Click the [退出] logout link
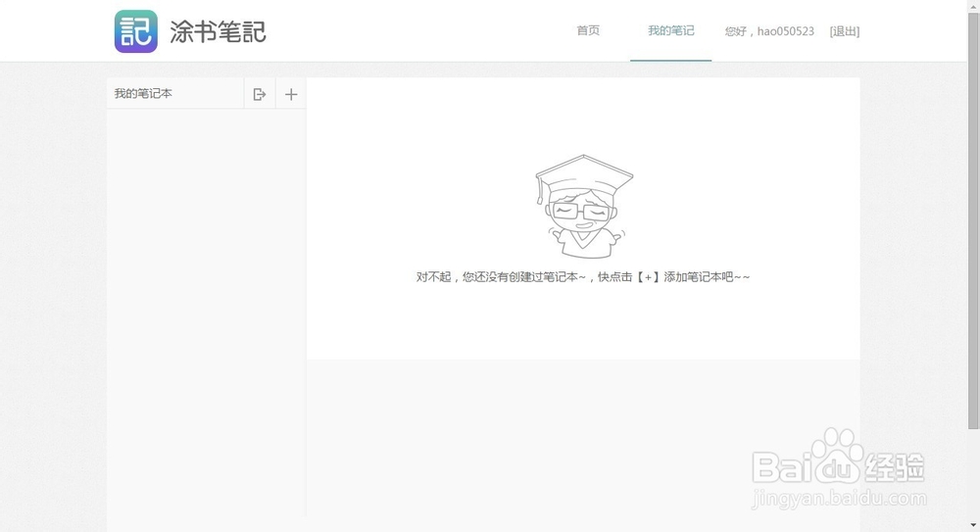Viewport: 980px width, 532px height. click(845, 31)
